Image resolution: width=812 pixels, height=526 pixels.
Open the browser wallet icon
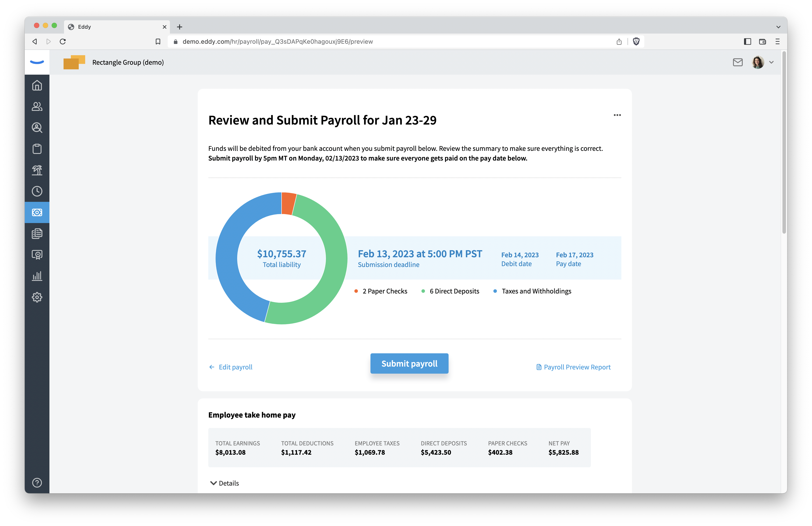(x=763, y=42)
